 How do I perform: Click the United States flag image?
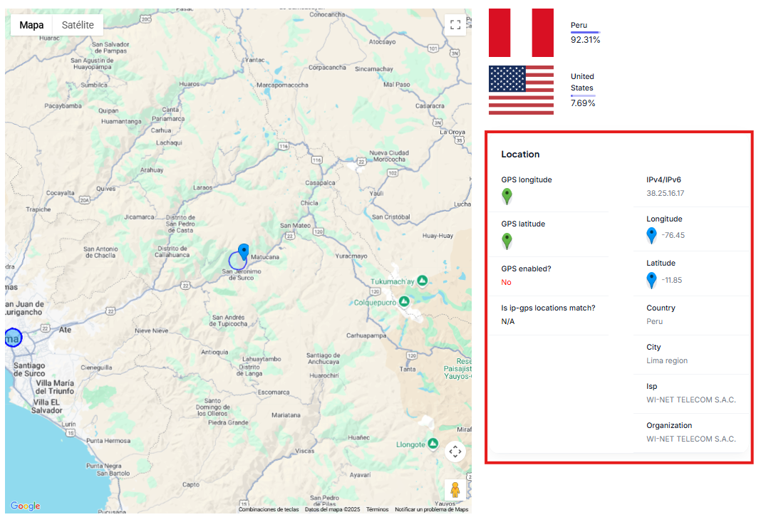[x=522, y=90]
